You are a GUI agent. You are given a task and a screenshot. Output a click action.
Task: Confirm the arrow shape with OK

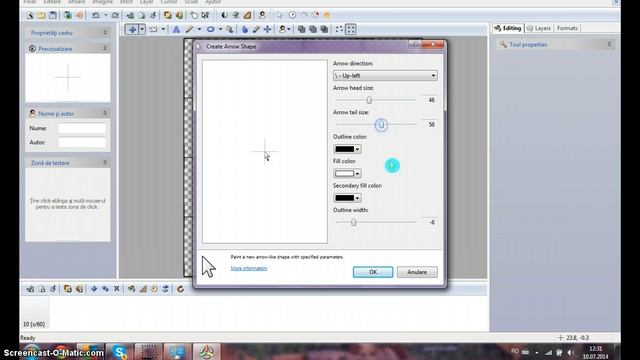click(x=373, y=272)
